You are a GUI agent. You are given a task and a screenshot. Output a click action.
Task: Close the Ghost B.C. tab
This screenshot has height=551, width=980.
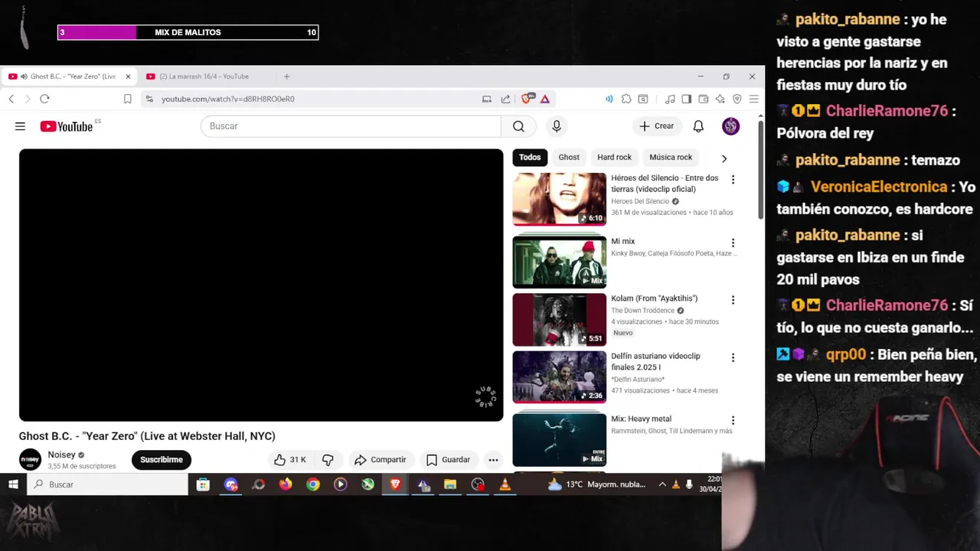tap(128, 77)
